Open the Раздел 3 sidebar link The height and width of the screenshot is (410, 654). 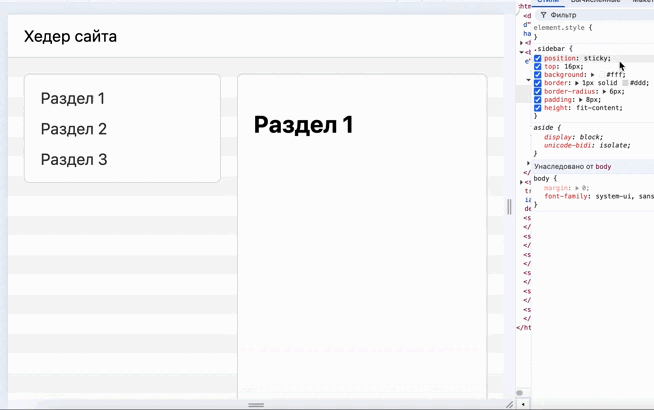[x=74, y=159]
